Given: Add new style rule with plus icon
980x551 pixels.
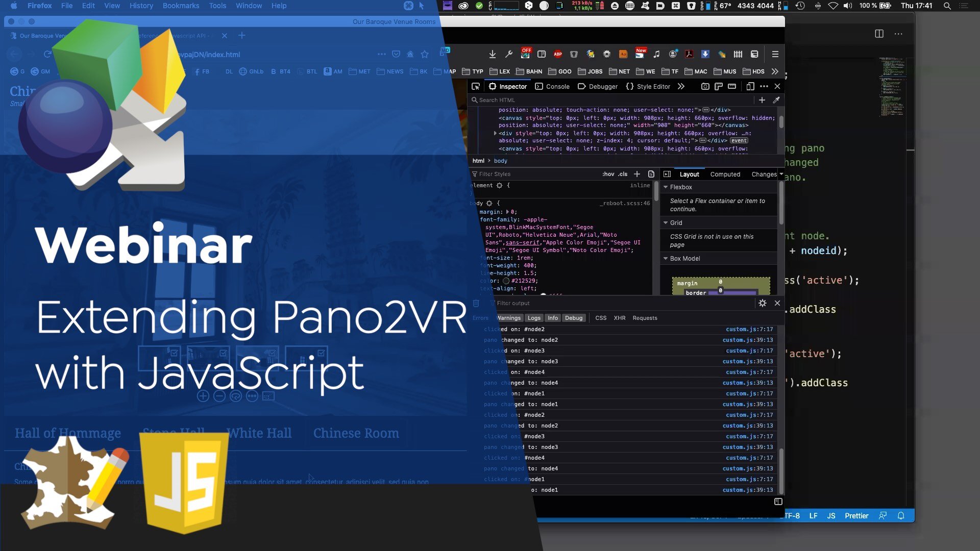Looking at the screenshot, I should pyautogui.click(x=637, y=174).
